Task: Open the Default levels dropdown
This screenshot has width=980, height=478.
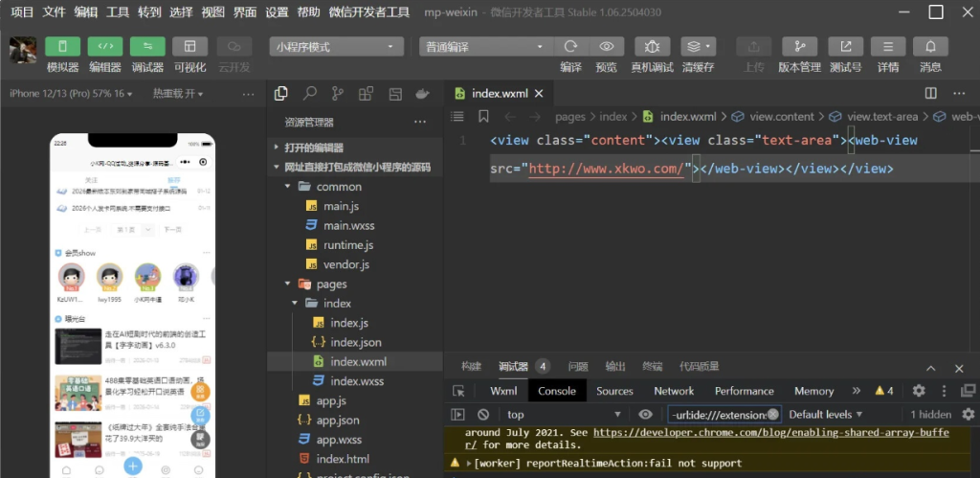Action: click(x=825, y=415)
